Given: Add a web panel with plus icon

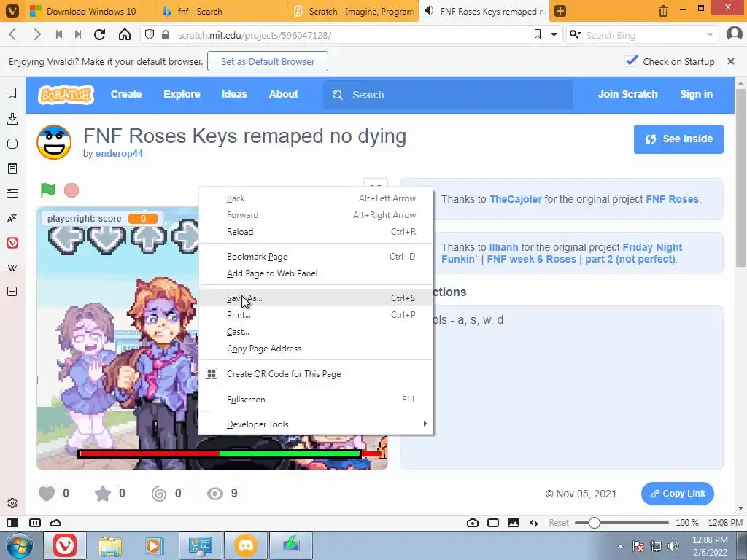Looking at the screenshot, I should pyautogui.click(x=12, y=292).
